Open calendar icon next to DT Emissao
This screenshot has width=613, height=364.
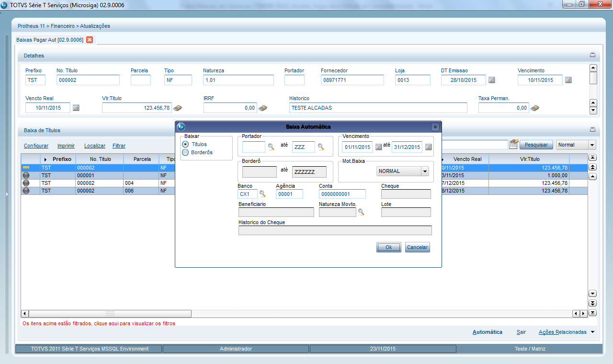pos(491,80)
